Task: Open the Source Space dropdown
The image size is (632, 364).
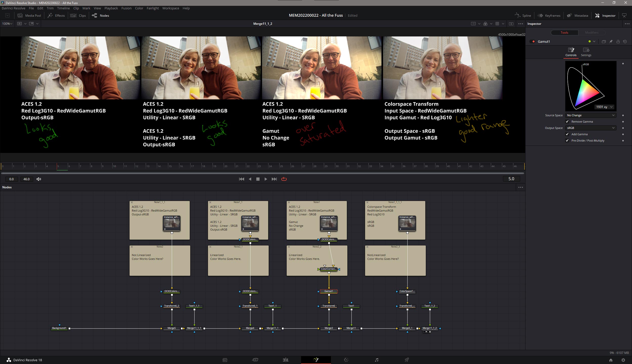Action: coord(591,115)
